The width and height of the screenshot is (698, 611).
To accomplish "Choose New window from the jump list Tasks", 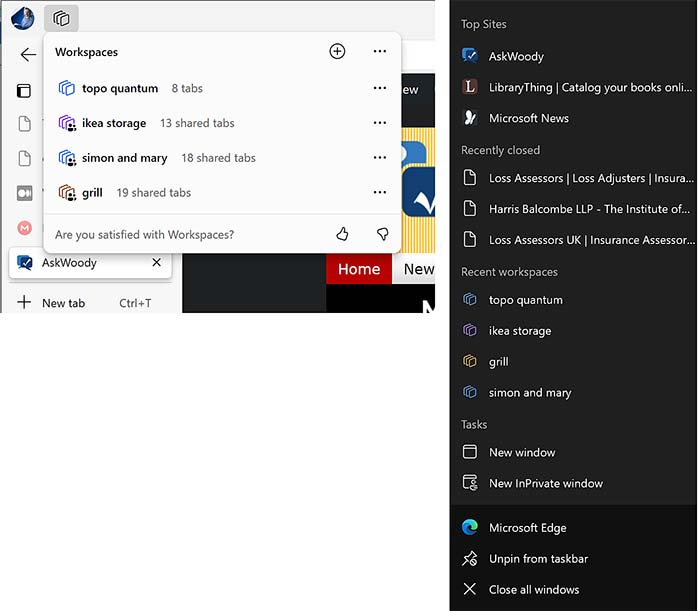I will (x=573, y=452).
